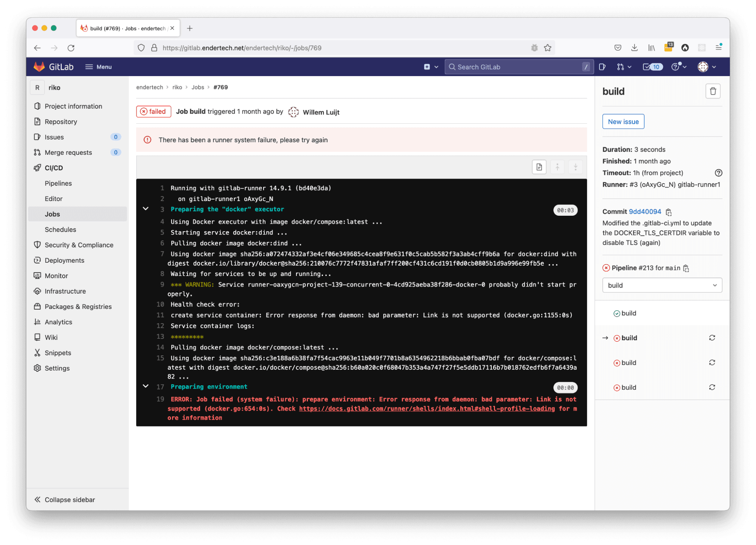Copy commit SHA clipboard icon
This screenshot has height=545, width=756.
(x=669, y=212)
